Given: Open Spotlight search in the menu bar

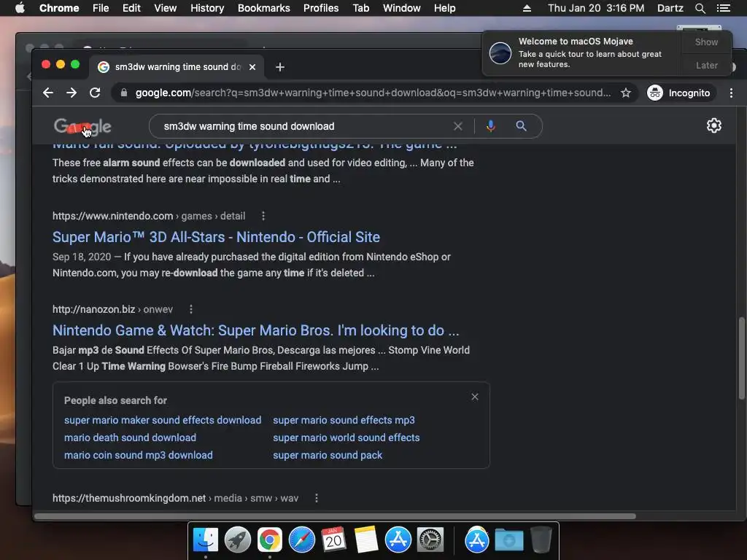Looking at the screenshot, I should [700, 8].
